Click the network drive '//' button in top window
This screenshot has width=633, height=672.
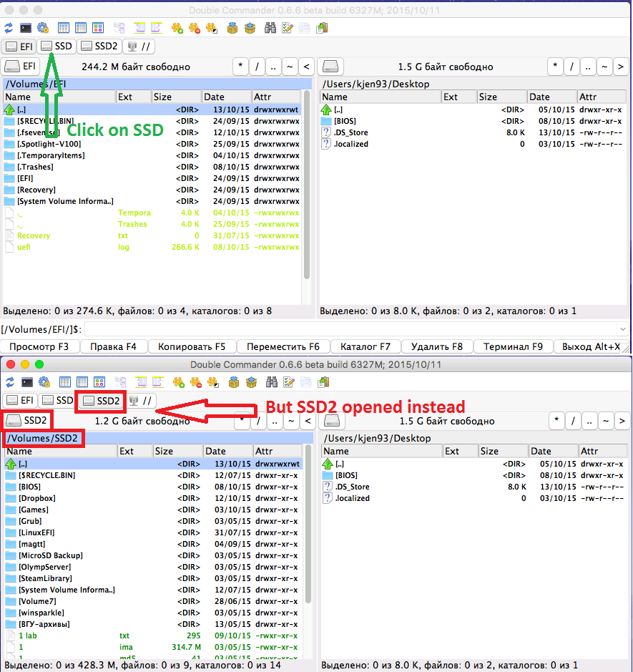coord(139,47)
